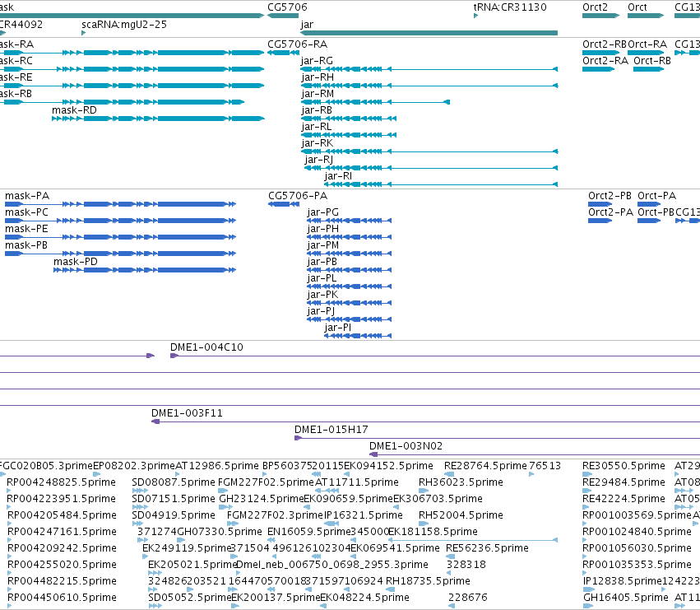Select the mask-PD protein label
This screenshot has width=700, height=610.
(x=76, y=262)
